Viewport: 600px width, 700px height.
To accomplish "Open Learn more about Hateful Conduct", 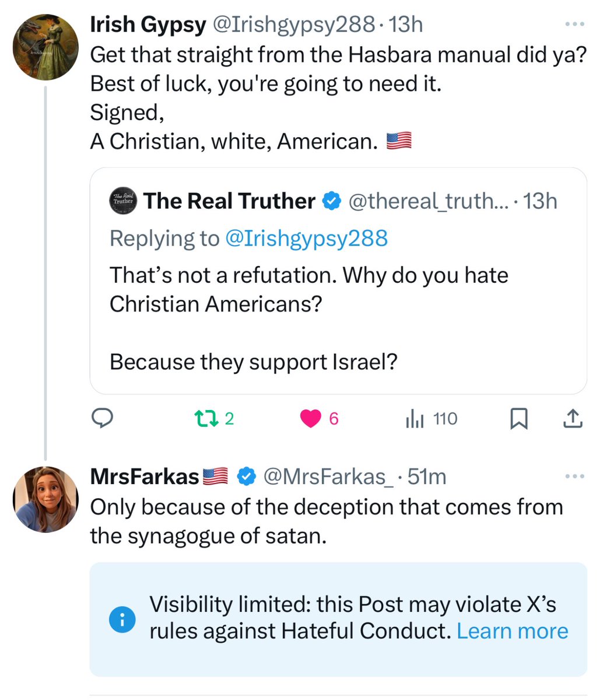I will point(512,631).
